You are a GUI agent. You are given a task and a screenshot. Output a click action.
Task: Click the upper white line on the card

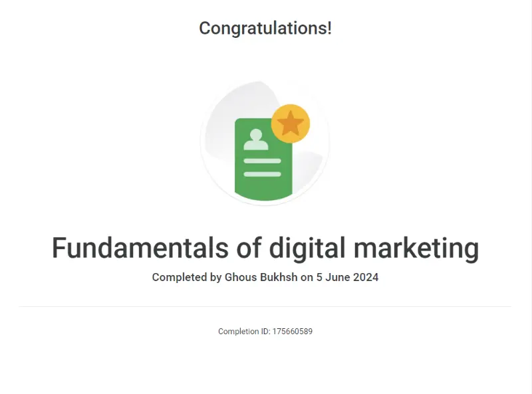tap(262, 161)
